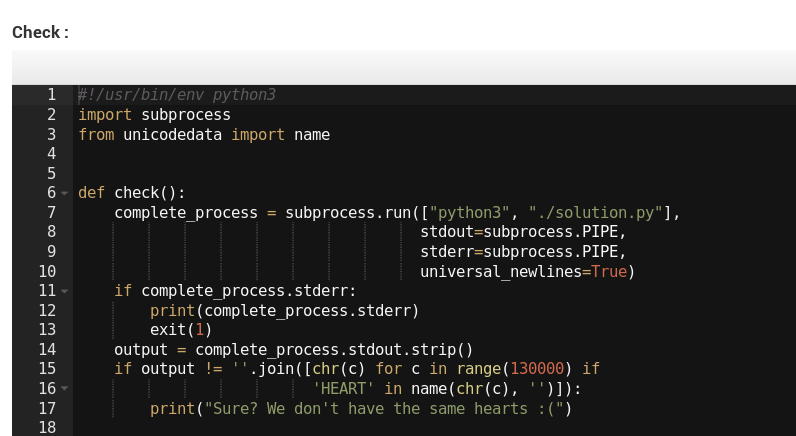Select line number 7 in the gutter
The height and width of the screenshot is (436, 796).
point(50,212)
